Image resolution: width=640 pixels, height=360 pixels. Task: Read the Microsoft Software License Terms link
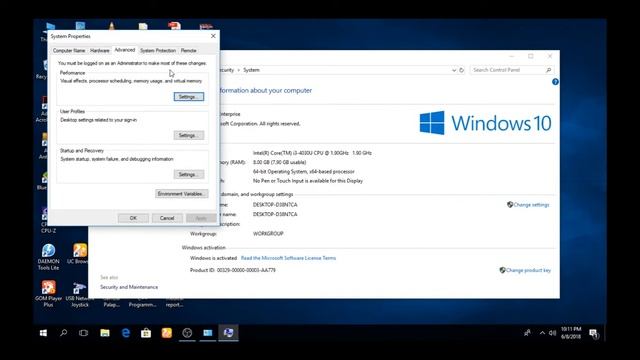288,258
